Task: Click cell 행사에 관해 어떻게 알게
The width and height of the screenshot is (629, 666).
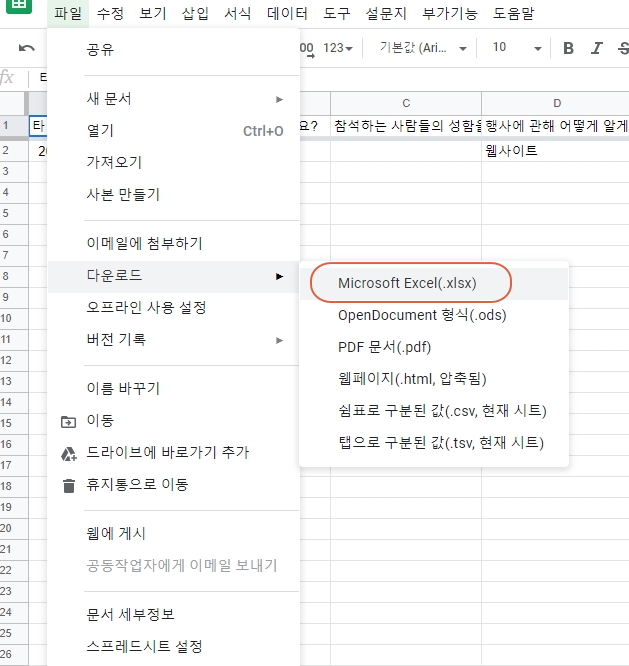Action: pyautogui.click(x=556, y=126)
